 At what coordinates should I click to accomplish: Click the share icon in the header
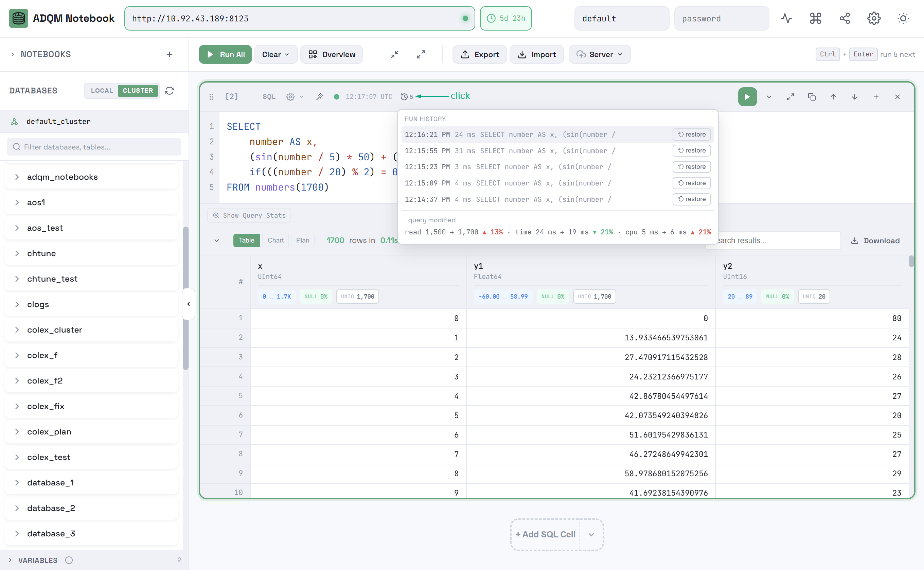pos(845,18)
